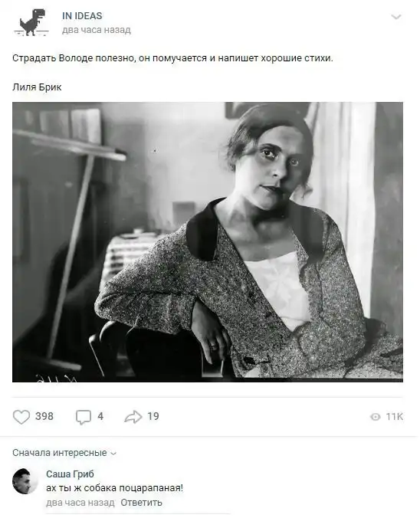The width and height of the screenshot is (420, 518).
Task: Expand the 'Сначала интересные' sorting dropdown
Action: tap(64, 453)
